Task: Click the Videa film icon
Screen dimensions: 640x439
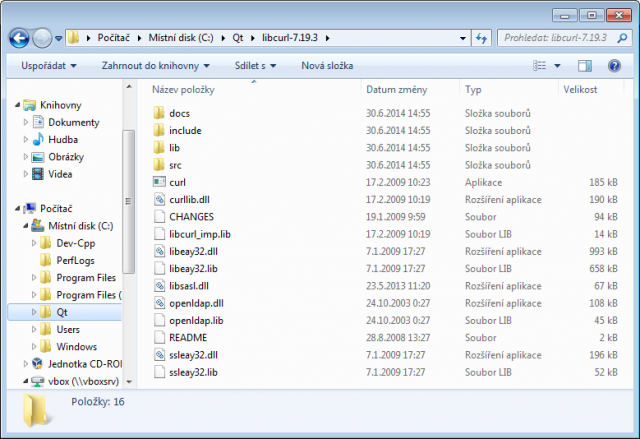Action: point(38,174)
